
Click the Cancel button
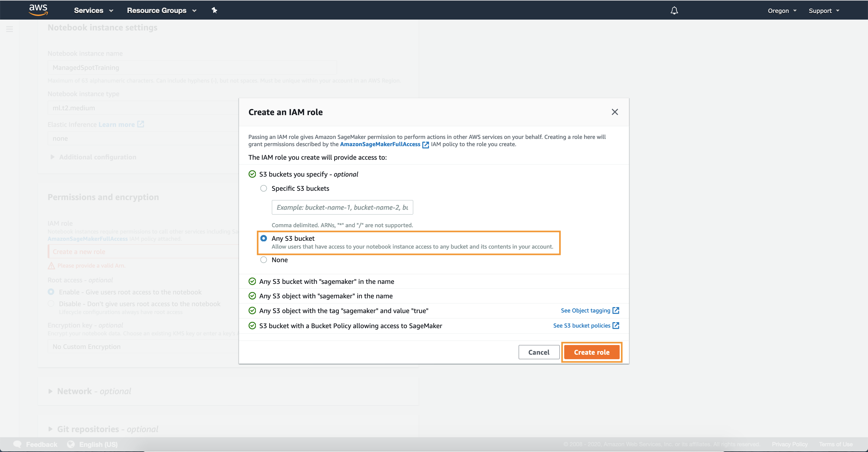click(x=539, y=352)
